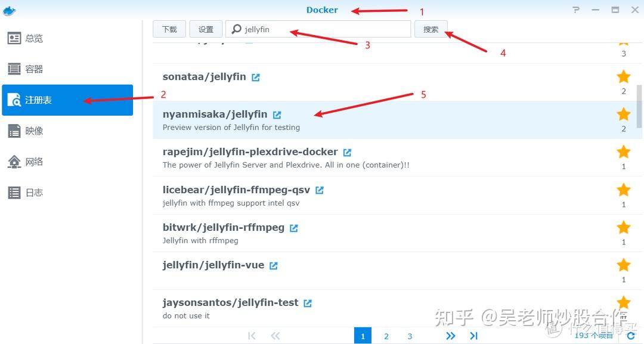The width and height of the screenshot is (644, 344).
Task: Click the star rating on jellyfin/jellyfin-vue
Action: tap(623, 265)
